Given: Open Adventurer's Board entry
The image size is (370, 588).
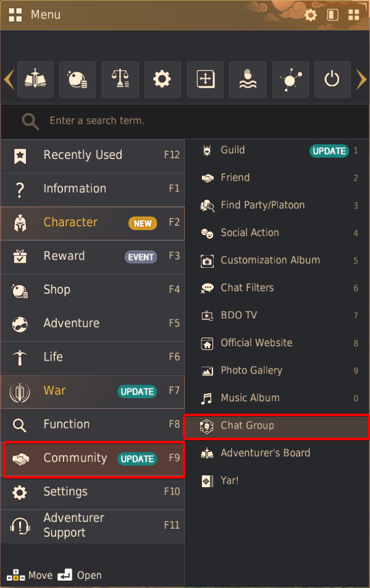Looking at the screenshot, I should 276,453.
